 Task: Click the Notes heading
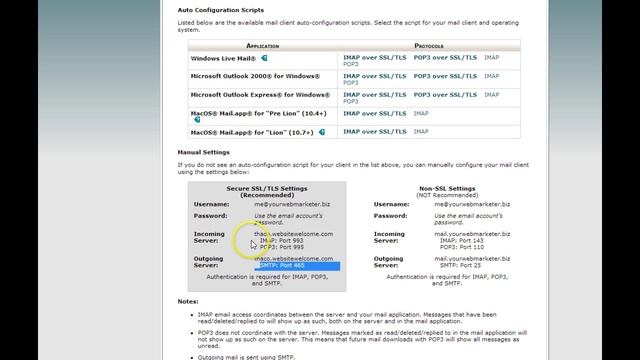[x=188, y=302]
